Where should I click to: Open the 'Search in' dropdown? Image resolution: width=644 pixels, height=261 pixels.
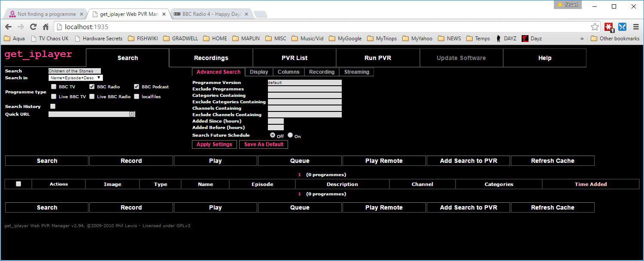point(76,78)
